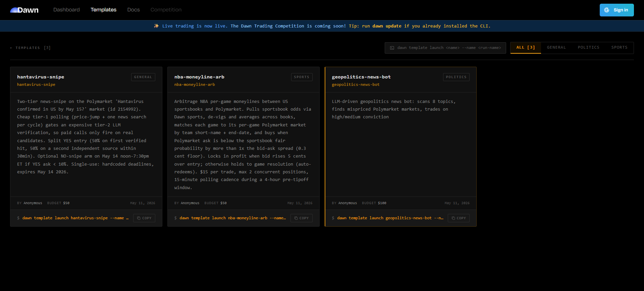The height and width of the screenshot is (291, 644).
Task: Select the GENERAL filter tab
Action: point(556,48)
